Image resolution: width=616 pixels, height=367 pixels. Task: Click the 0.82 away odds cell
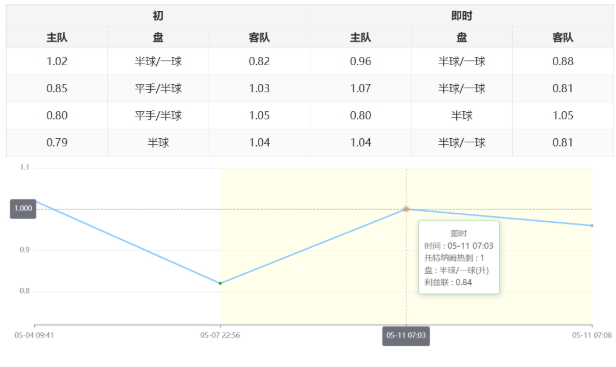[x=259, y=61]
